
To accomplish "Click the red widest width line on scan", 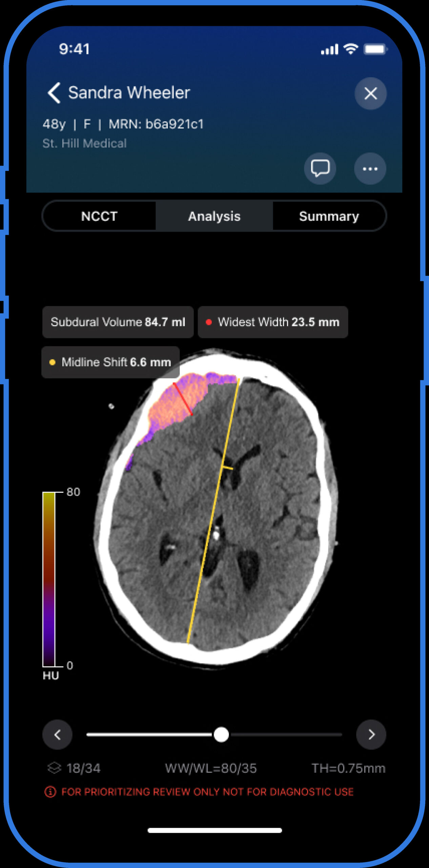I will pyautogui.click(x=183, y=399).
